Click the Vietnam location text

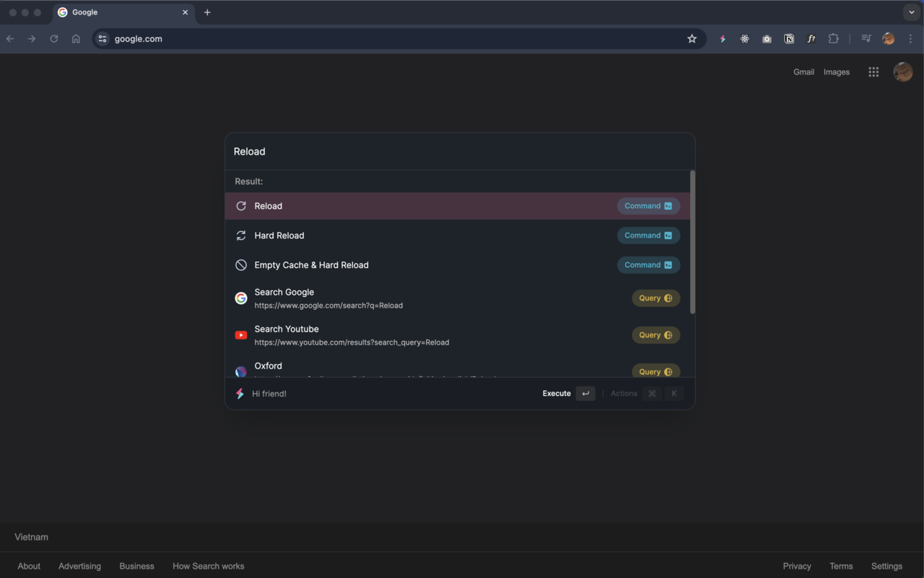31,538
